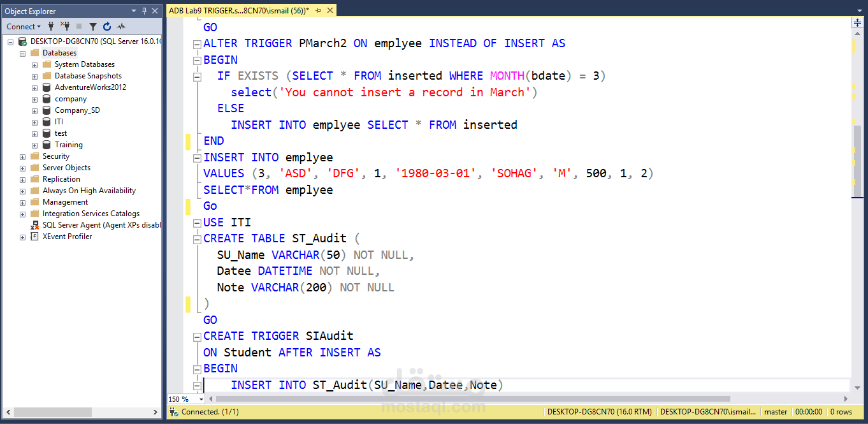Click the XEvent Profiler icon

pyautogui.click(x=34, y=237)
